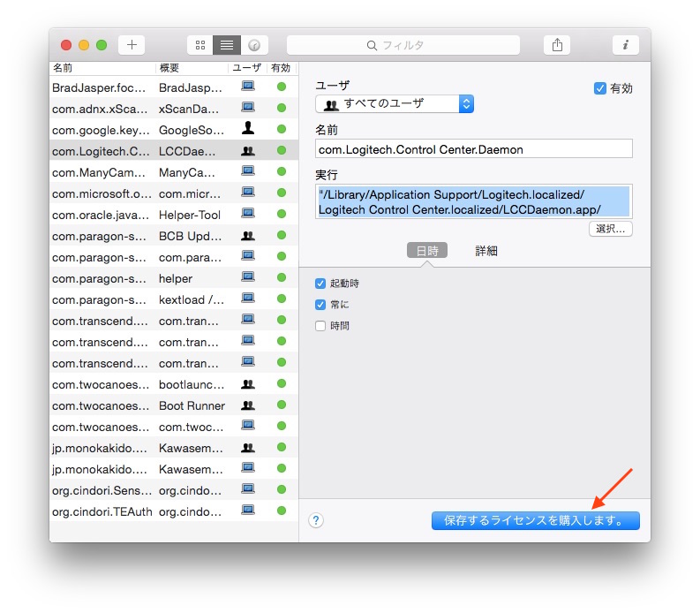Open the すべてのユーザ user dropdown

tap(395, 103)
